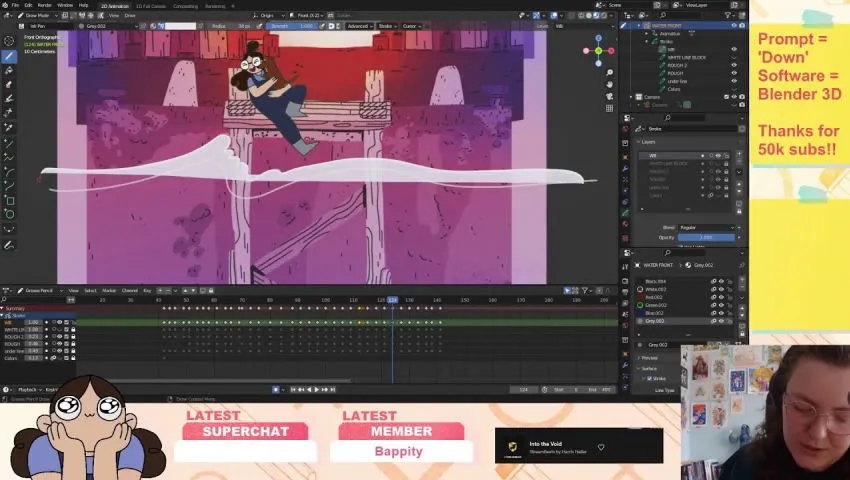The width and height of the screenshot is (850, 480).
Task: Click the viewport pan hand icon
Action: click(609, 85)
